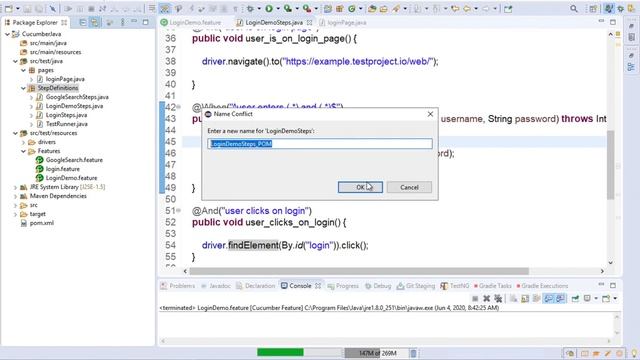This screenshot has width=640, height=360.
Task: Close the Name Conflict dialog
Action: pyautogui.click(x=430, y=114)
